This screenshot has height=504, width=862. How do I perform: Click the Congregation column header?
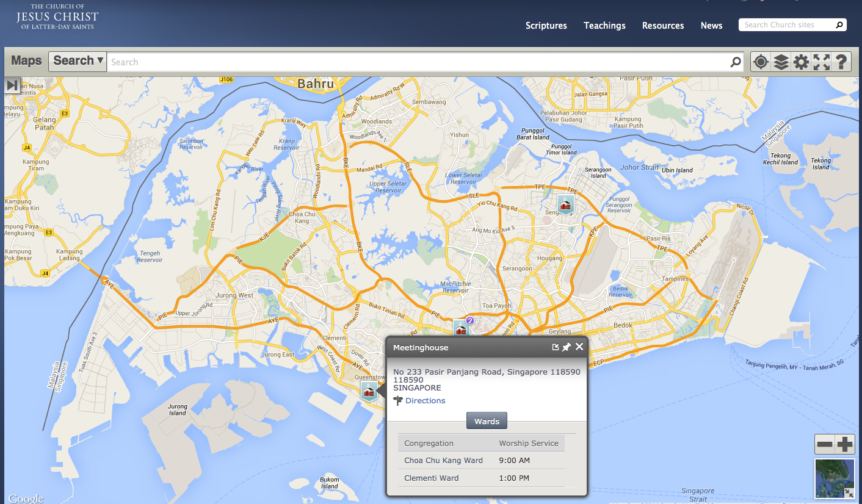(x=429, y=443)
